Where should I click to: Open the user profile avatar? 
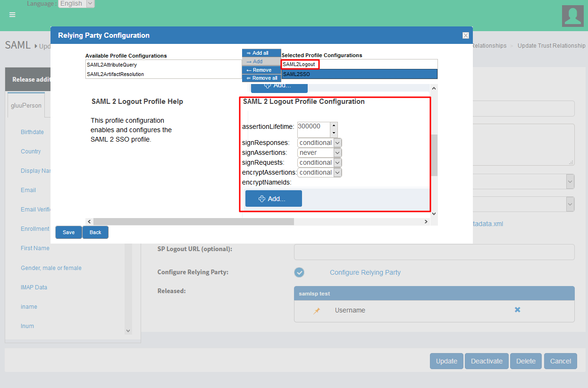(x=573, y=16)
